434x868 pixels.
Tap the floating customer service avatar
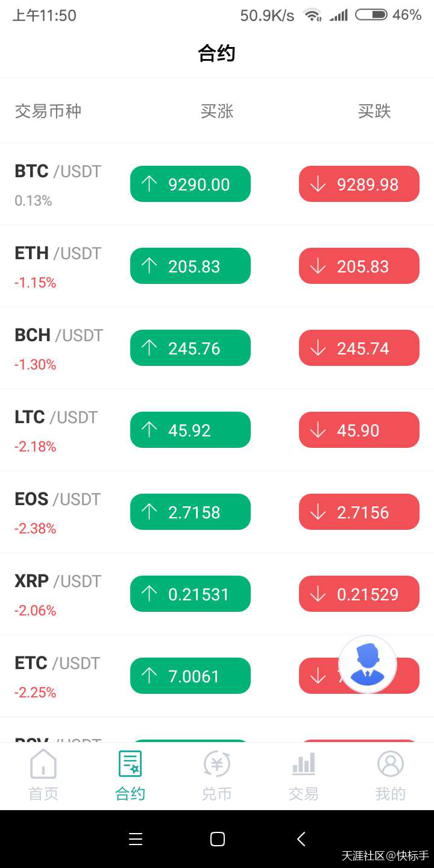[368, 664]
